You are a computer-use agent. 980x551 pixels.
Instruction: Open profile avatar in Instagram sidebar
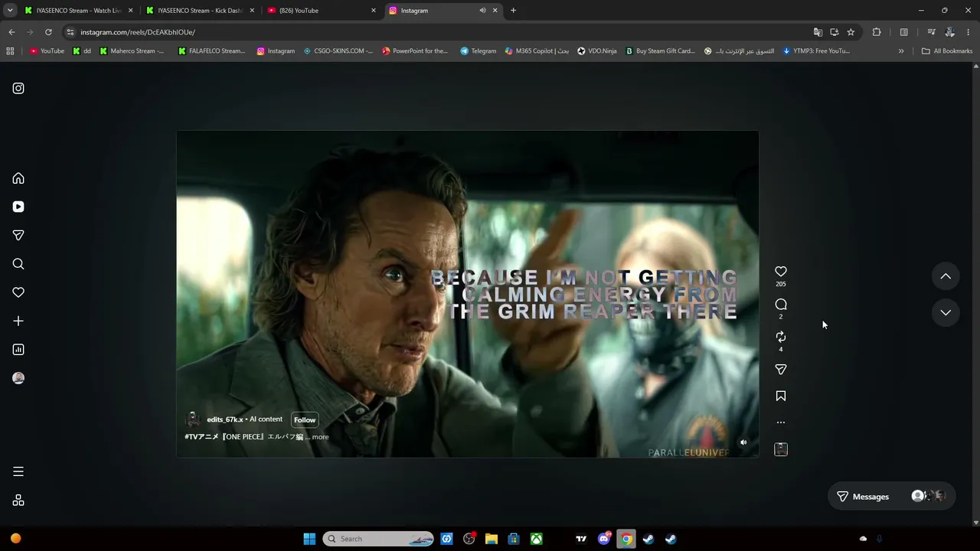18,378
